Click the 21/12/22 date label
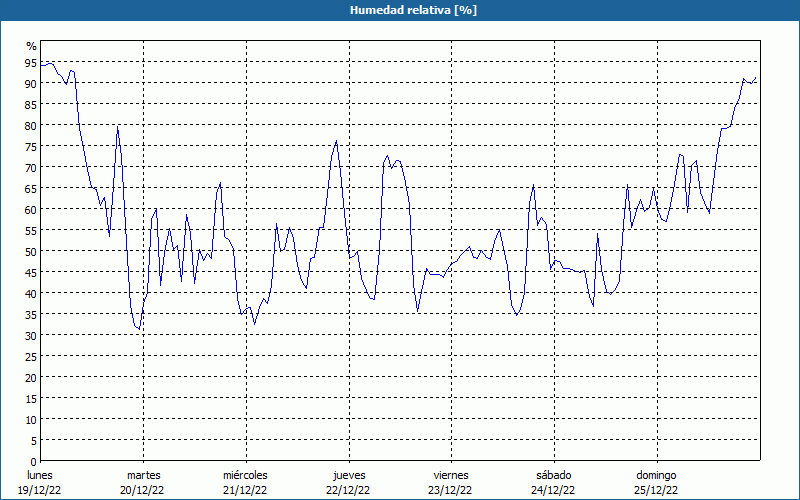The height and width of the screenshot is (500, 800). [x=245, y=490]
